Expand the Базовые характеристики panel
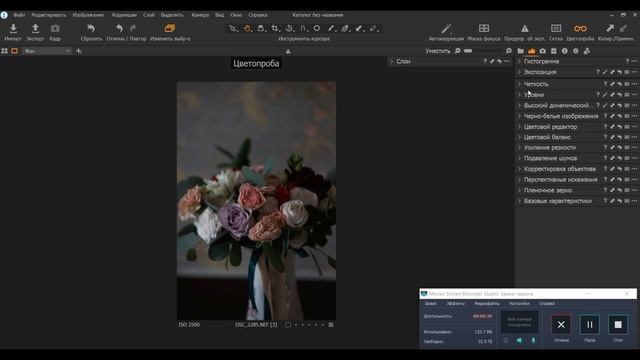Screen dimensions: 640x360 [x=519, y=201]
